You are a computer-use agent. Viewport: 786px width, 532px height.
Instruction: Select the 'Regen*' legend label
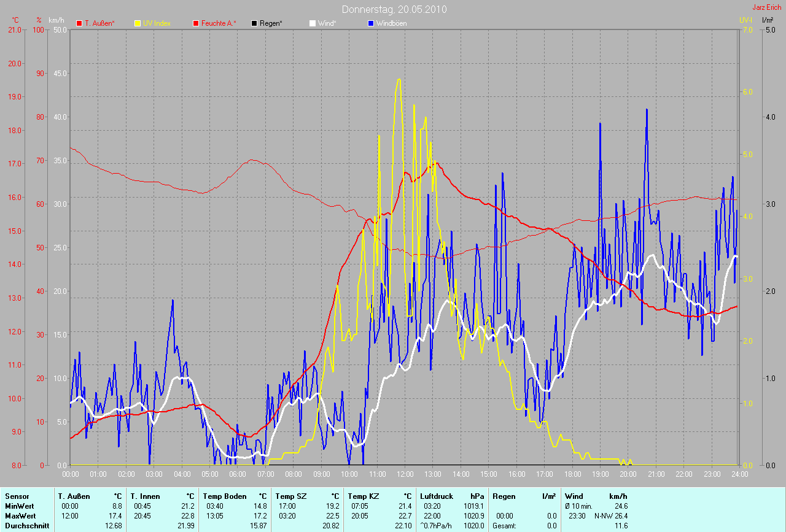pos(271,23)
